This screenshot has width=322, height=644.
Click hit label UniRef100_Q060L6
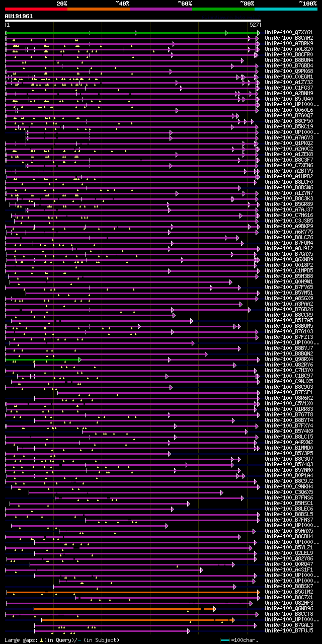point(288,110)
